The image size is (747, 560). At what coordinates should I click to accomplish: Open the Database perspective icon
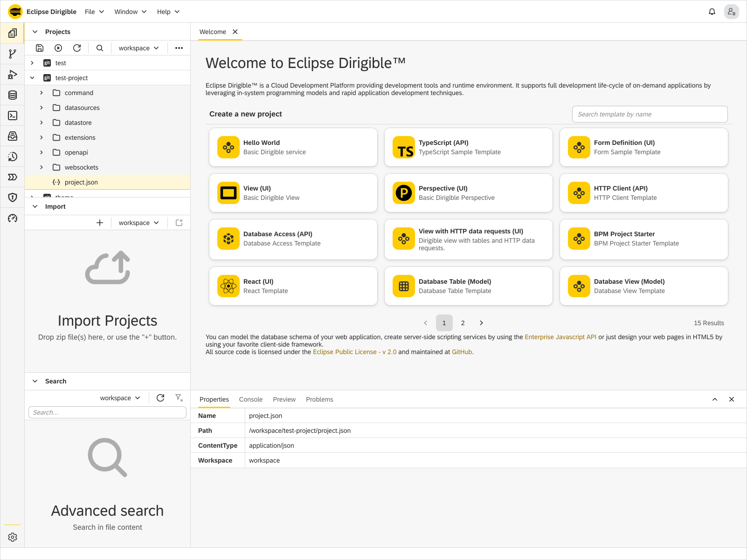click(x=13, y=95)
